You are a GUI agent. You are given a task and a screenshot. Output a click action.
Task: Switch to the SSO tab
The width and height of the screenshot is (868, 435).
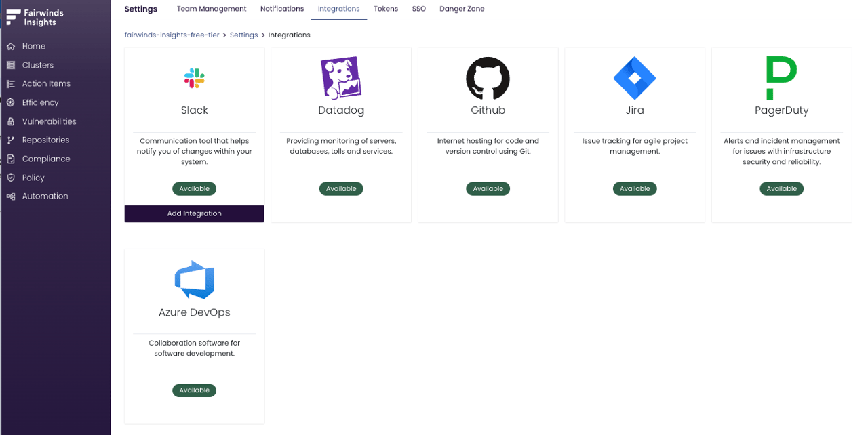(x=418, y=9)
